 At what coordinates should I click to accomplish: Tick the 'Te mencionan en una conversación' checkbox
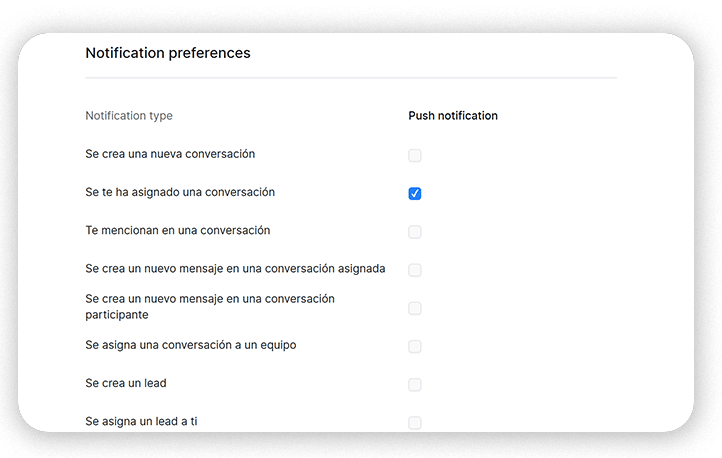415,232
